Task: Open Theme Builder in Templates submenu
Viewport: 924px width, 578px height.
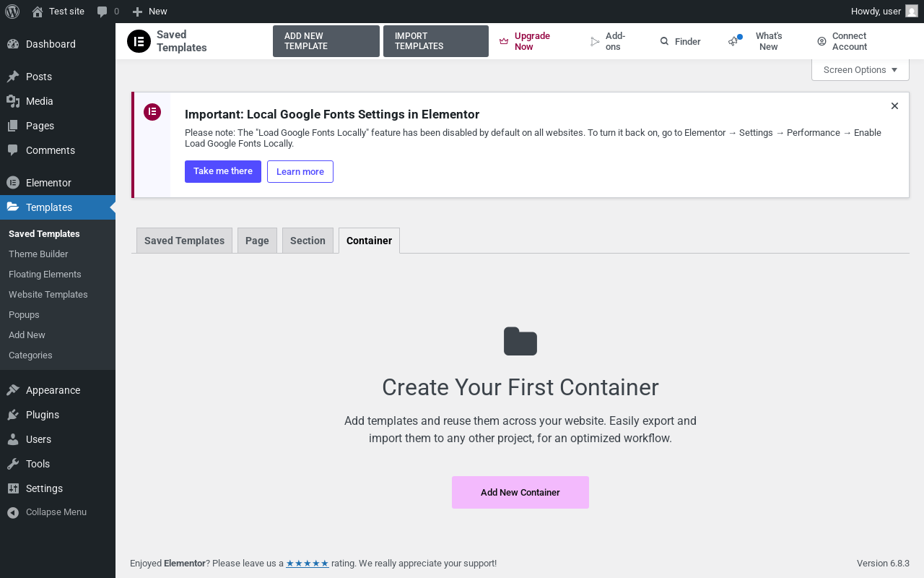Action: 38,254
